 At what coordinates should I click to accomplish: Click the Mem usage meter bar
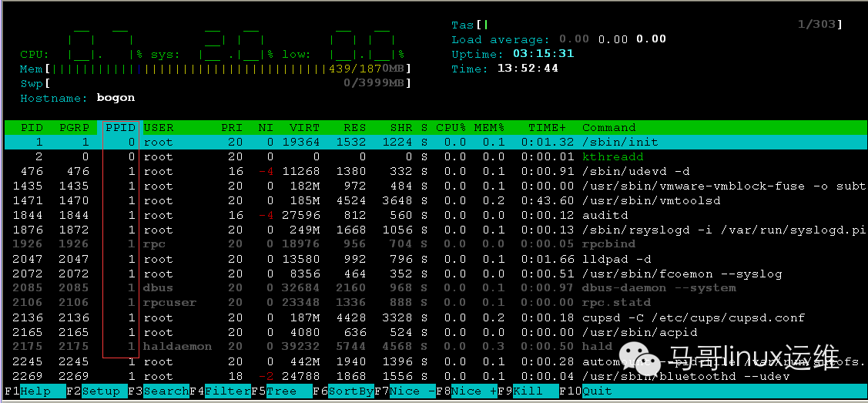[216, 69]
